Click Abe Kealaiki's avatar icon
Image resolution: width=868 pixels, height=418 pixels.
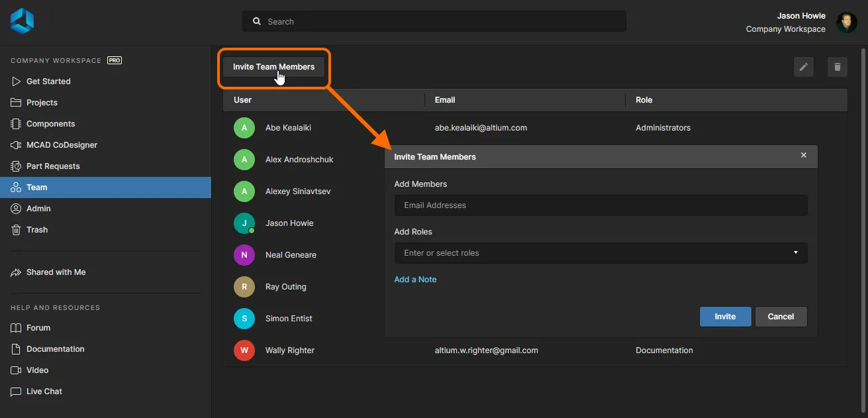244,128
